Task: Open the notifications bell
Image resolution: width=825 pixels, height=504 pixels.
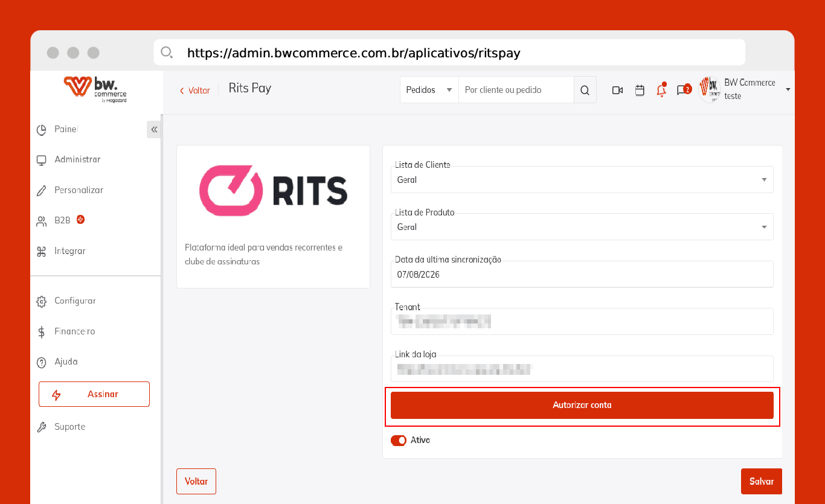Action: click(x=661, y=90)
